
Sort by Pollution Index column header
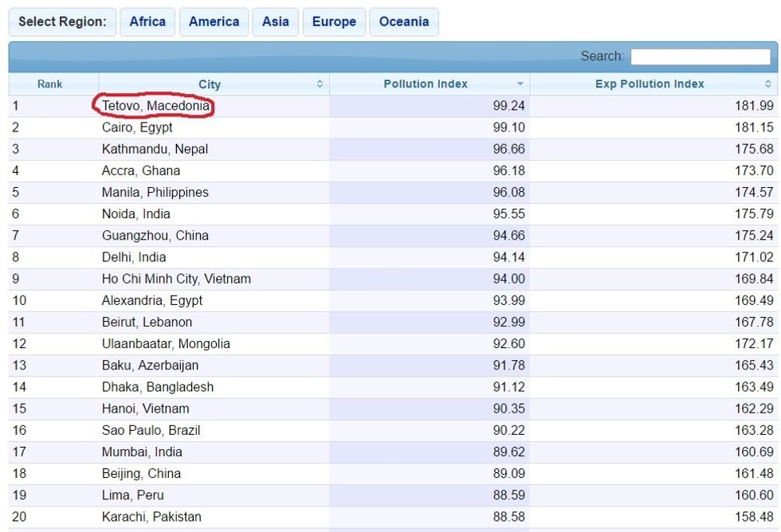tap(426, 84)
